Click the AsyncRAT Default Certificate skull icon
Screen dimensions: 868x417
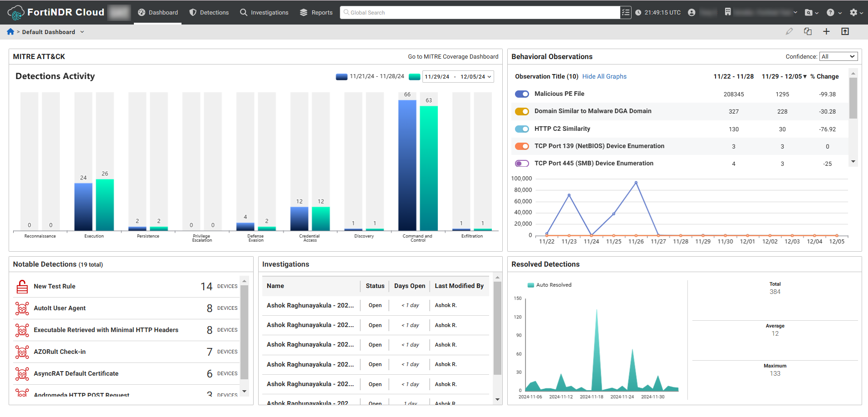pos(22,373)
